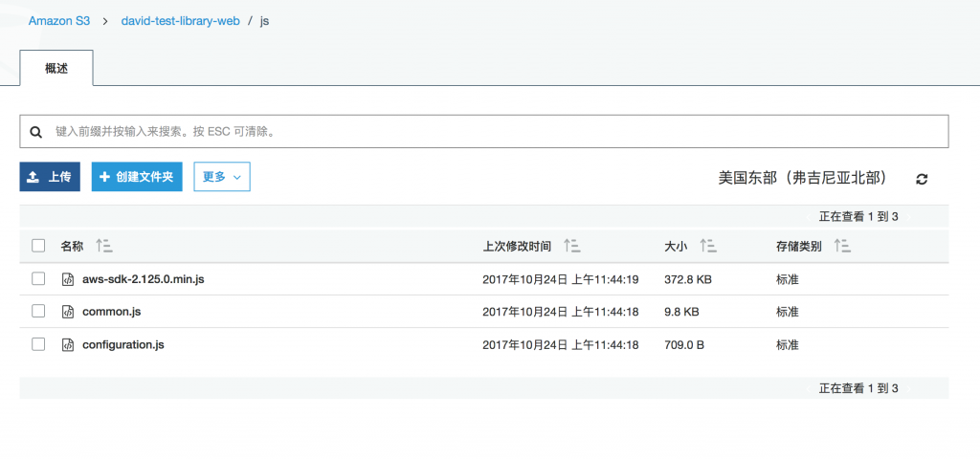The image size is (980, 459).
Task: Open the 更多 dropdown menu
Action: coord(222,177)
